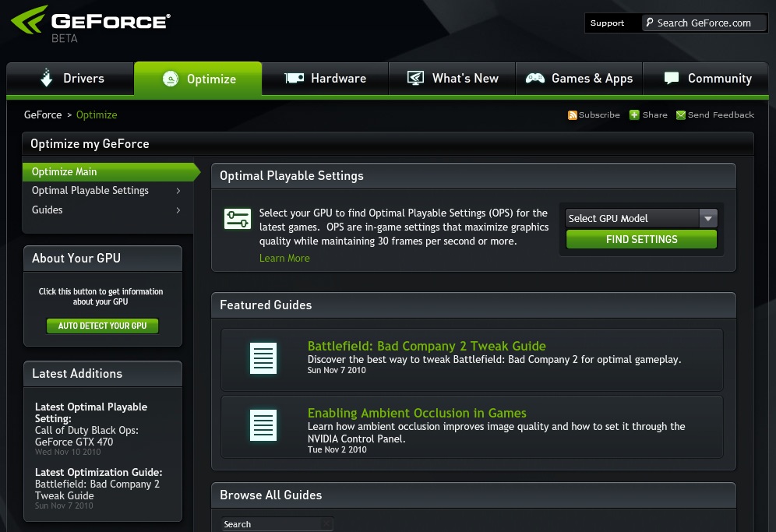Click the Learn More link
Viewport: 776px width, 532px height.
pyautogui.click(x=284, y=258)
